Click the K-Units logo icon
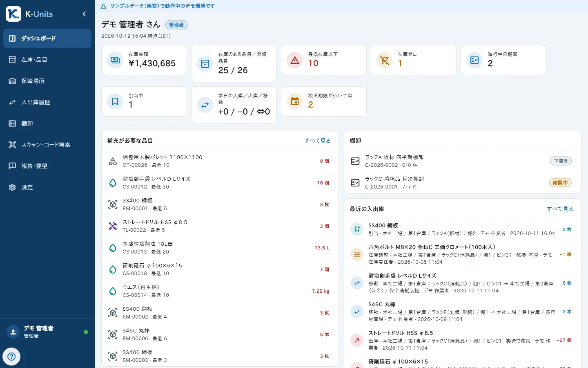The width and height of the screenshot is (588, 368). 13,14
